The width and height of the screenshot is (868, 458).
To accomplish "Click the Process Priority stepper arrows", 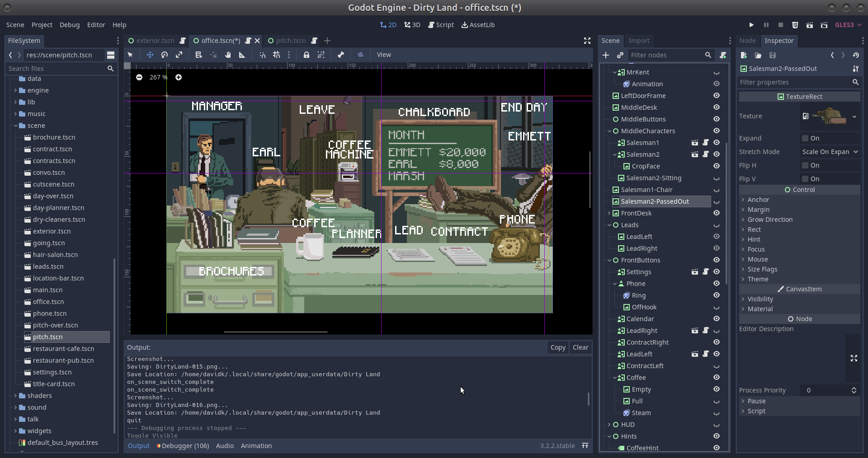I will coord(854,390).
